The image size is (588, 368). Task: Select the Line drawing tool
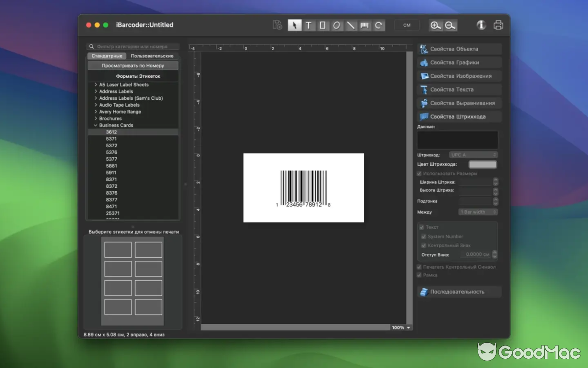350,25
